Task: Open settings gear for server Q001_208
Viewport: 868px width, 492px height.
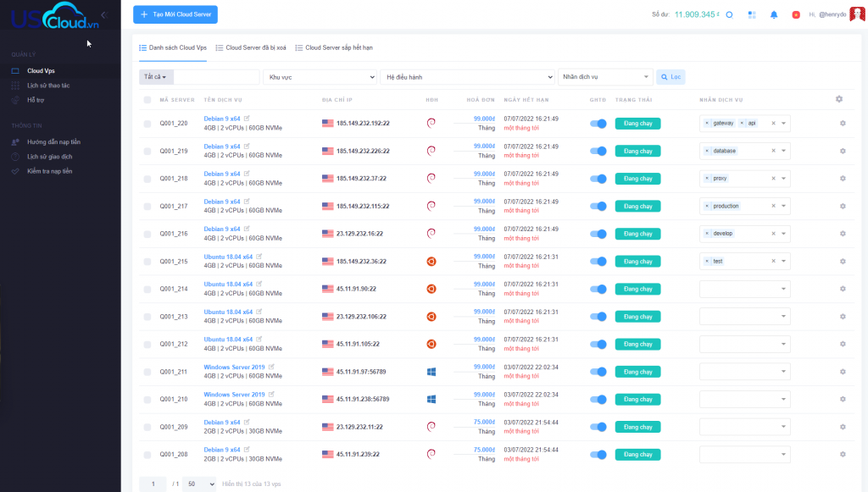Action: point(843,455)
